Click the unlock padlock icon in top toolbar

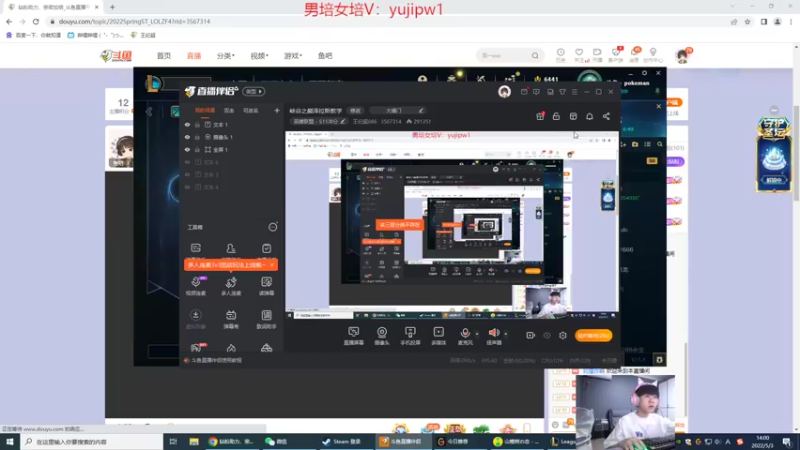pos(556,116)
